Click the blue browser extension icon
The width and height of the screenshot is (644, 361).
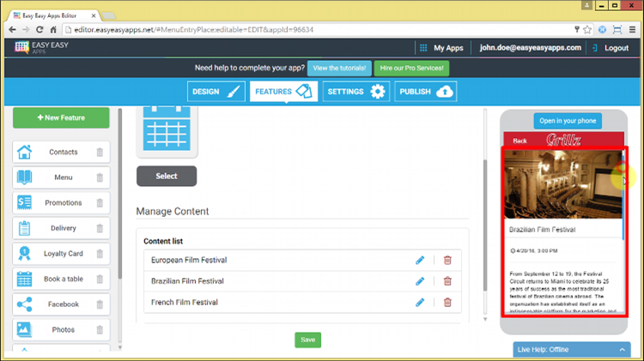point(602,29)
